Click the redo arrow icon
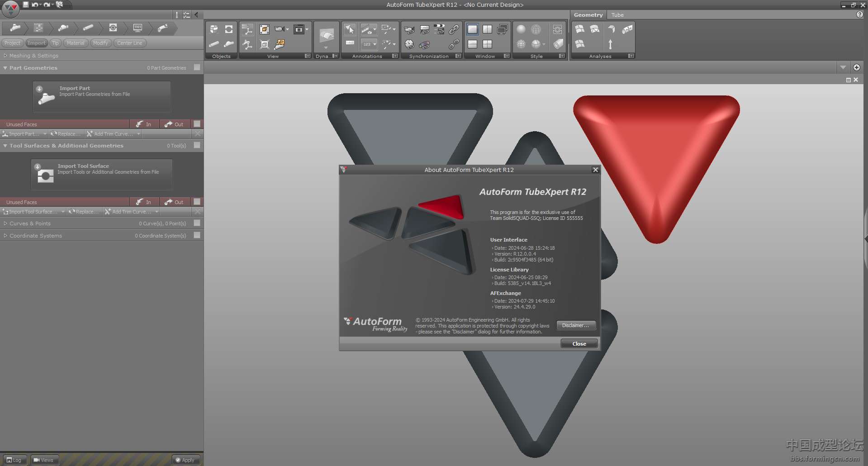The height and width of the screenshot is (466, 868). point(47,5)
